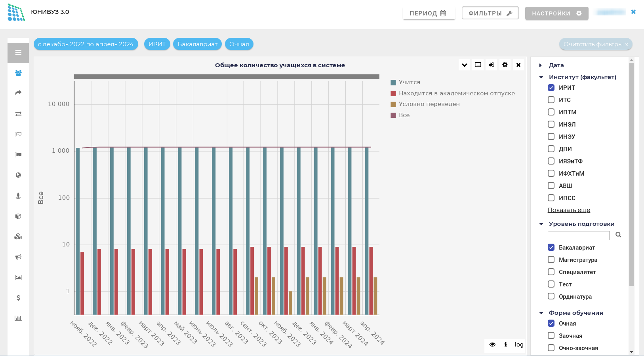
Task: Click the Бакалавриат filter chip
Action: (x=198, y=44)
